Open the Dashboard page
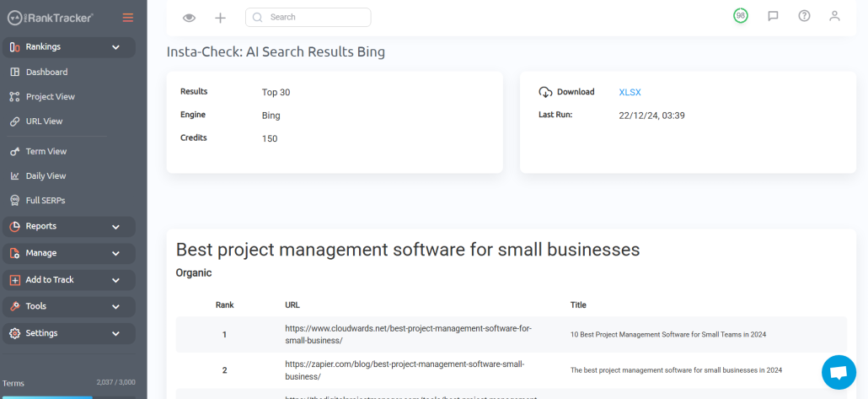 (46, 72)
